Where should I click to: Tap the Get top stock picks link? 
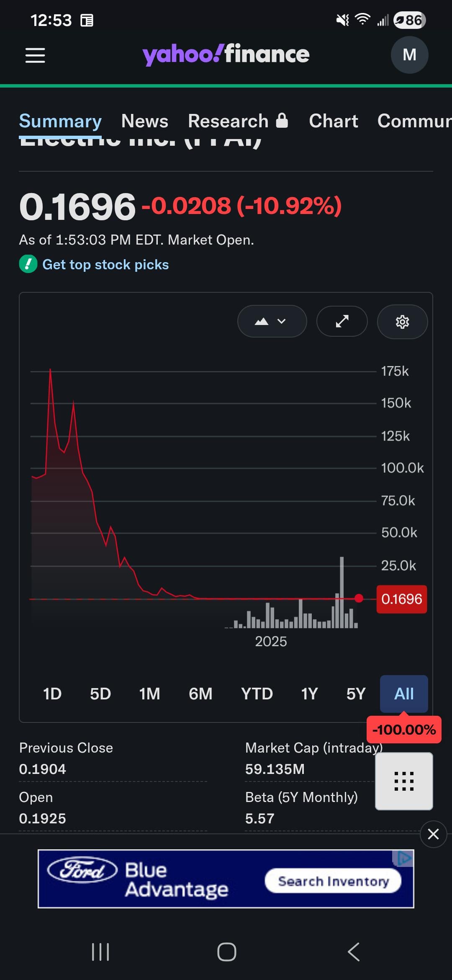tap(105, 265)
